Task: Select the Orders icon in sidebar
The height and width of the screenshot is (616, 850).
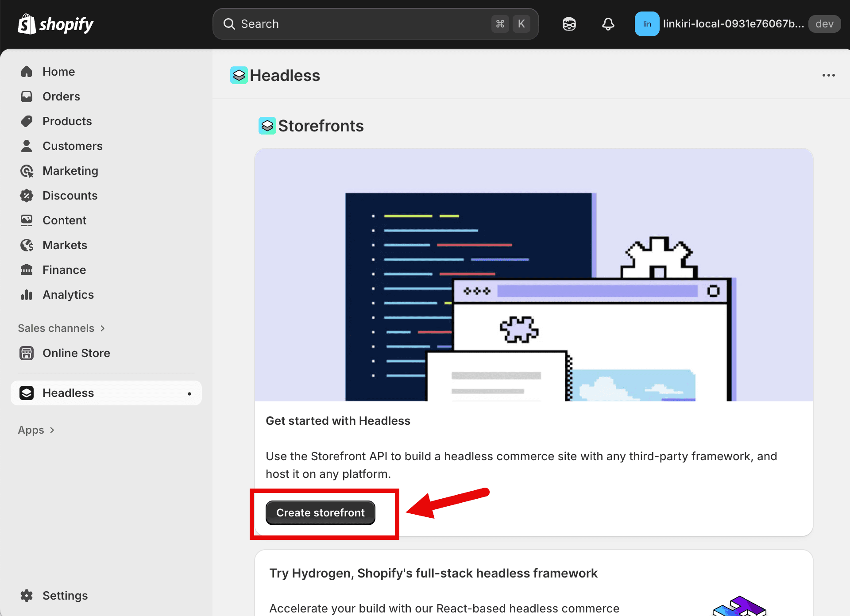Action: [27, 96]
